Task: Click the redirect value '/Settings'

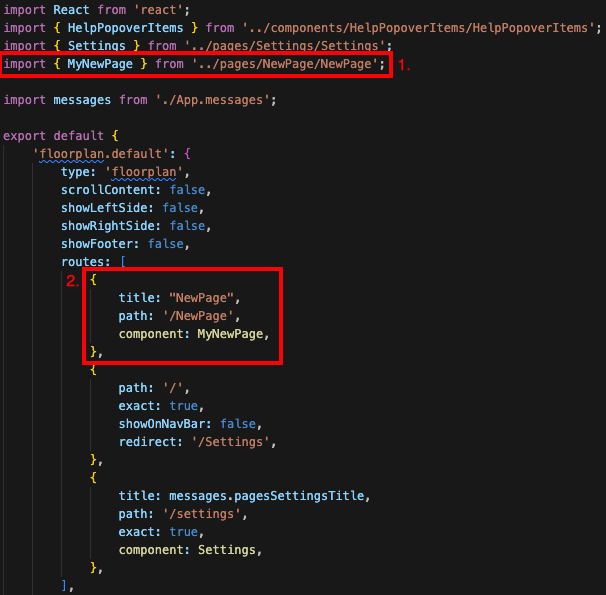Action: [230, 442]
